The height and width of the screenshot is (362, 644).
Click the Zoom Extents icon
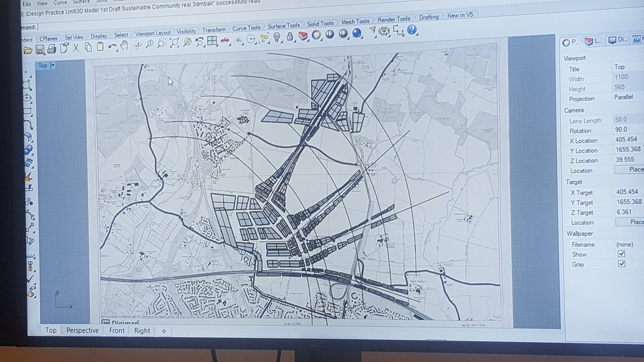175,43
